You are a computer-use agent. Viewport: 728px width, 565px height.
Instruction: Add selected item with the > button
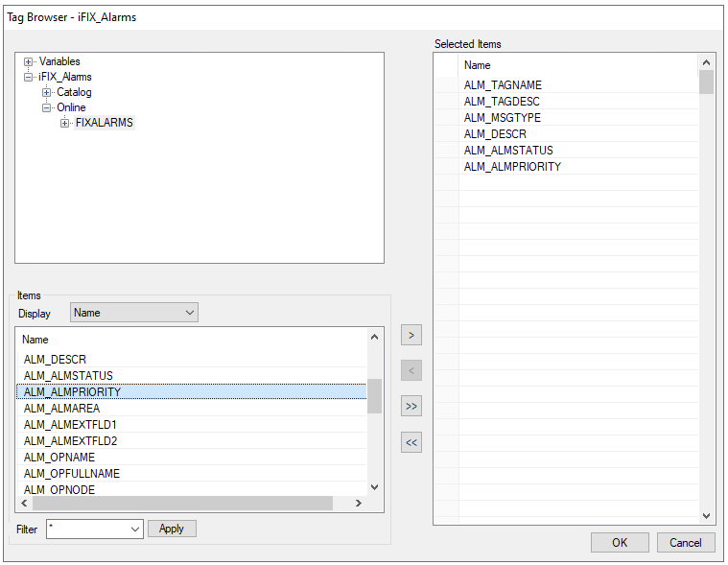(x=411, y=335)
